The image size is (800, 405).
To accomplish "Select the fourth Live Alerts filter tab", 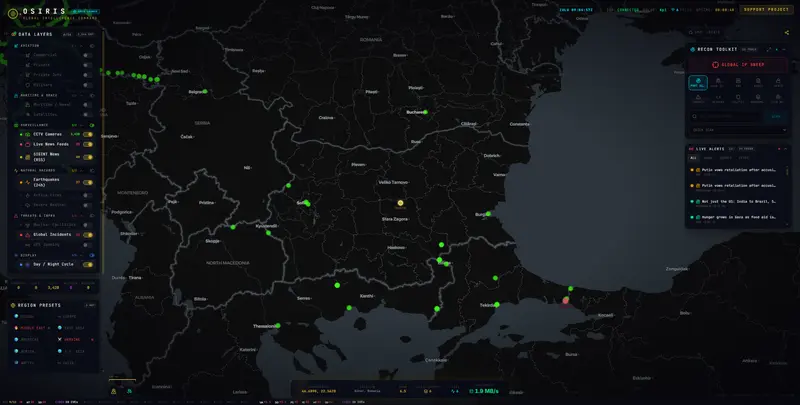I will (743, 158).
